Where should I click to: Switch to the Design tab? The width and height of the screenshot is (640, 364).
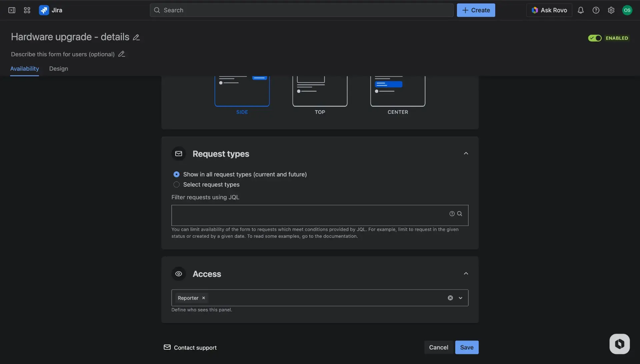58,69
